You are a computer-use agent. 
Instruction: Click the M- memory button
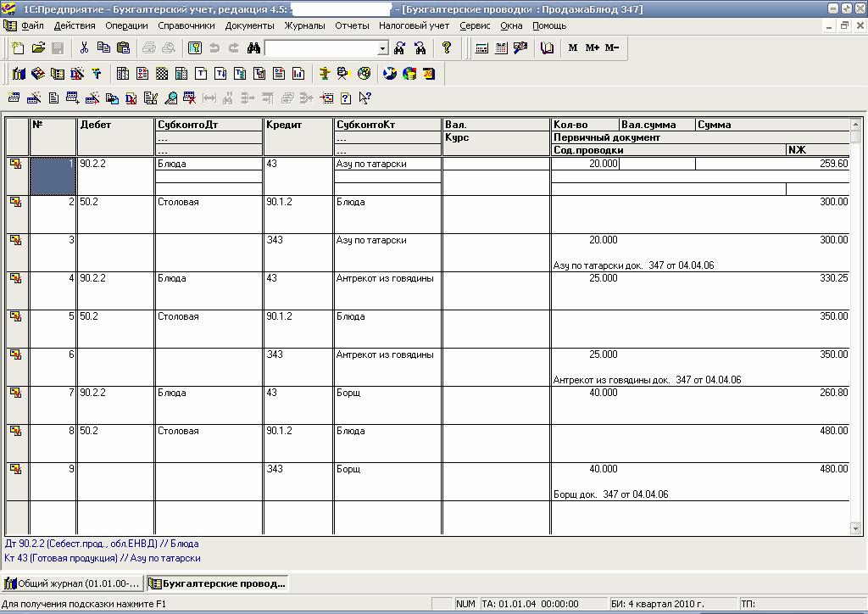click(x=611, y=48)
